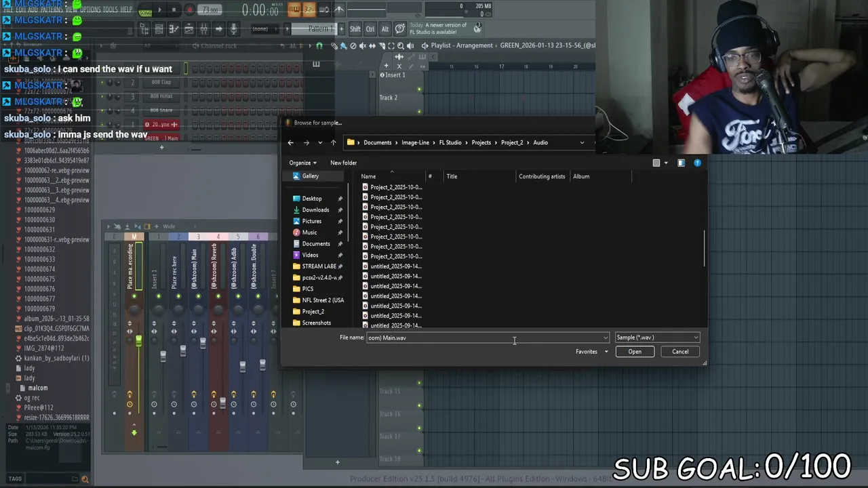
Task: Select the Select tool in the Playlist toolbar
Action: (391, 45)
